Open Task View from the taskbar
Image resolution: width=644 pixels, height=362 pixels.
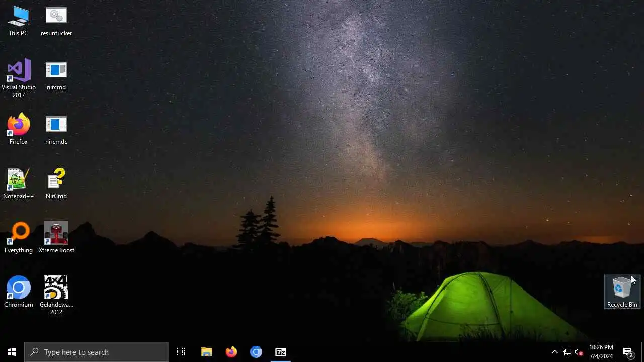pyautogui.click(x=181, y=352)
